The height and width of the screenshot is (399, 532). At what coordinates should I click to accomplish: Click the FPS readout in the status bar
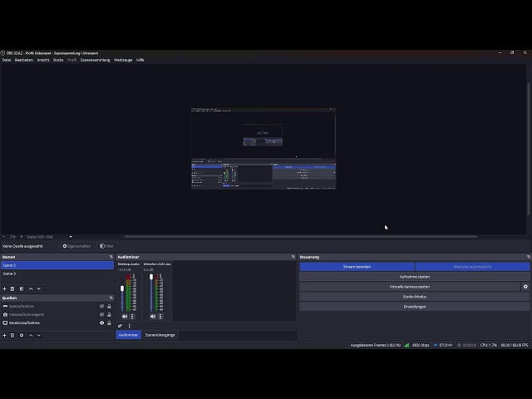tap(515, 345)
